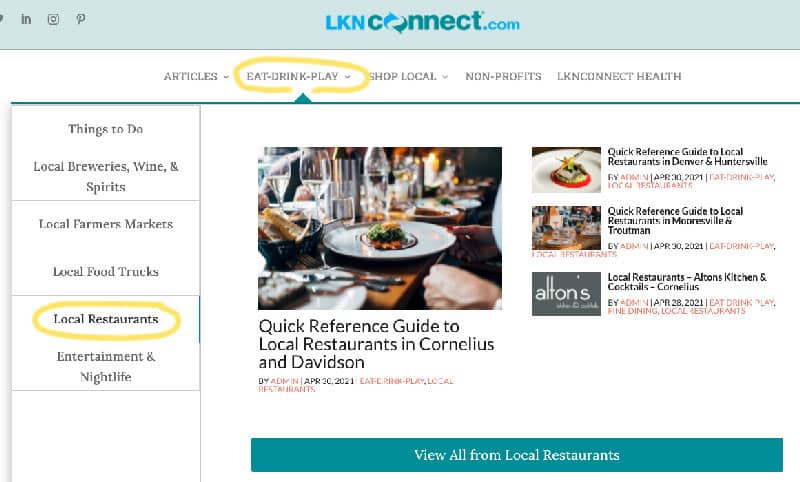Screen dimensions: 800x482
Task: Select Things to Do category
Action: click(x=106, y=129)
